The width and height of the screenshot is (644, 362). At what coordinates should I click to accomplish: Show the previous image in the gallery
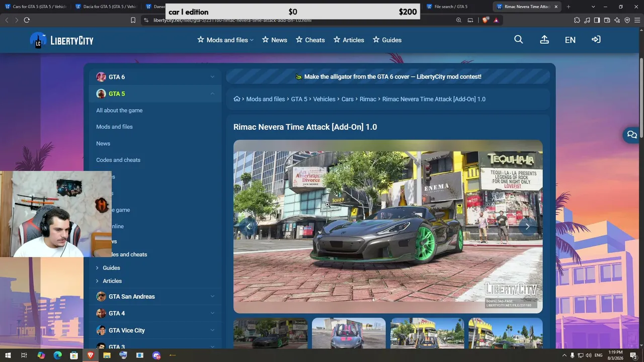point(248,227)
